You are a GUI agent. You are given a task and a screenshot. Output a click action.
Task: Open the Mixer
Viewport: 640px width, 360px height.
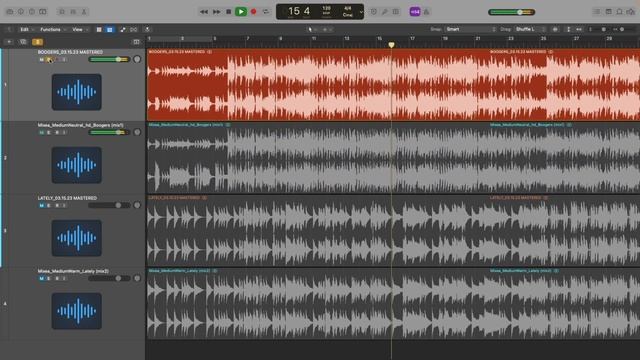(73, 12)
